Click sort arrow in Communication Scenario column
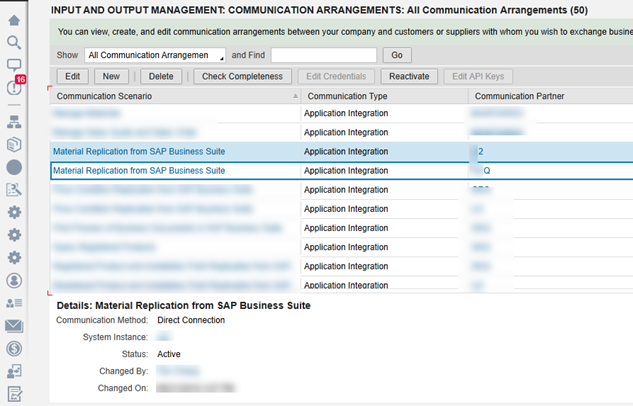633x406 pixels. click(x=296, y=96)
